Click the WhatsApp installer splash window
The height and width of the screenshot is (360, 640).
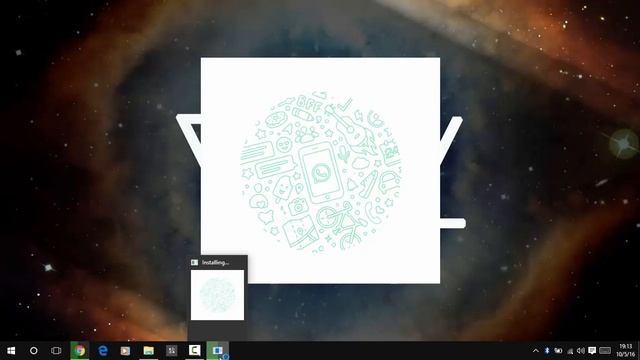[x=320, y=170]
